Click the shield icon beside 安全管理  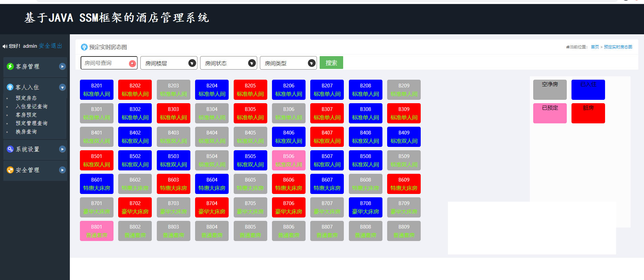click(10, 170)
